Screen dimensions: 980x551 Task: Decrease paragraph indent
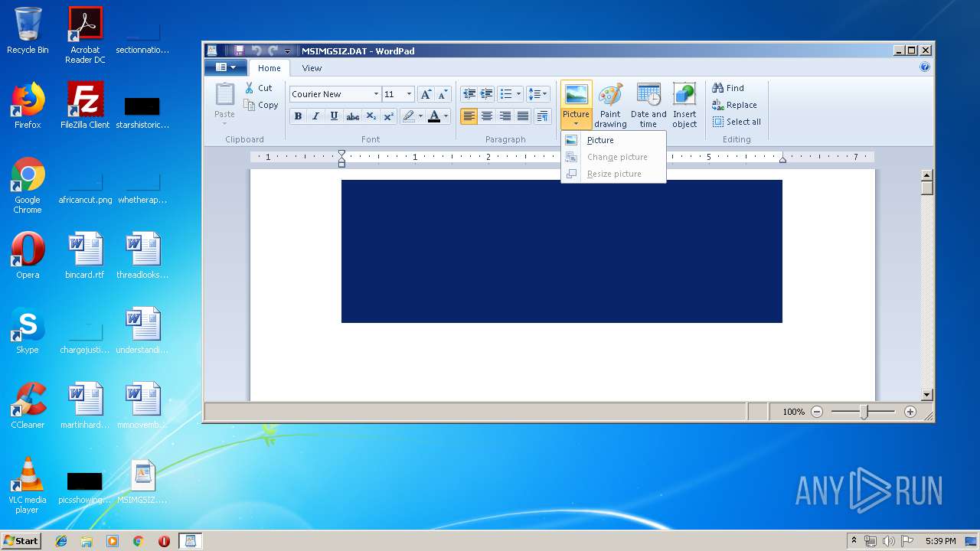point(469,94)
